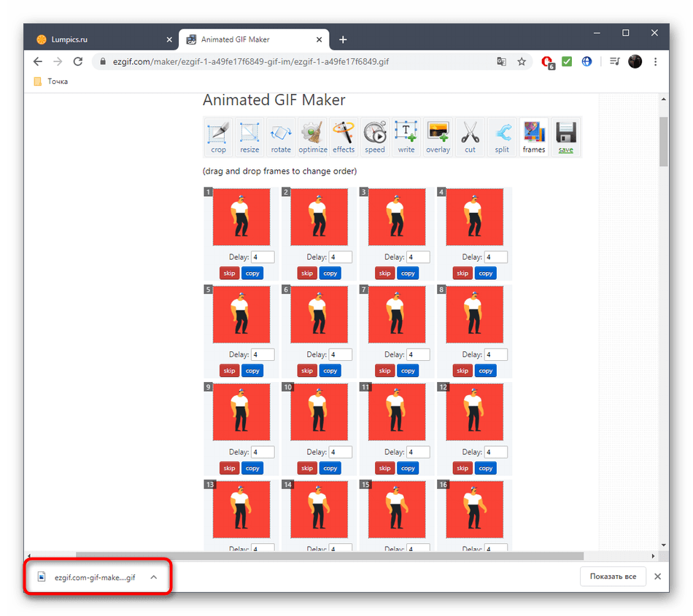Image resolution: width=693 pixels, height=616 pixels.
Task: Open the translate page icon
Action: coord(501,61)
